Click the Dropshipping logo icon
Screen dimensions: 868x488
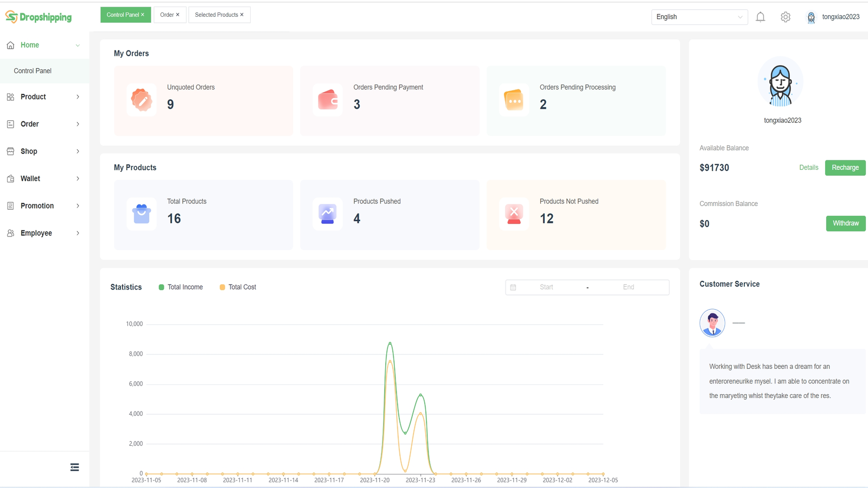[x=10, y=17]
